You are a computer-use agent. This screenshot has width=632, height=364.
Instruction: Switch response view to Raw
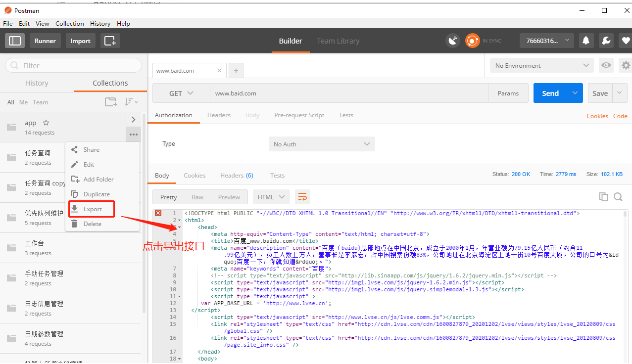pos(197,197)
